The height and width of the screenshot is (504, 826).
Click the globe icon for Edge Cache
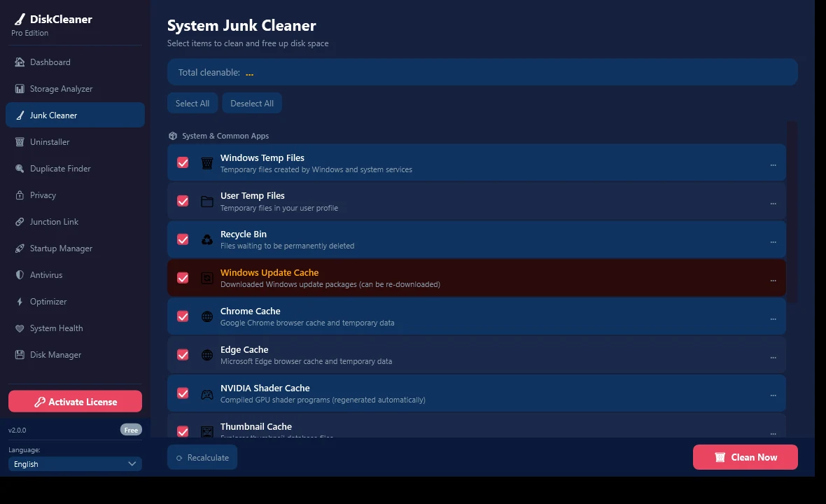point(207,355)
